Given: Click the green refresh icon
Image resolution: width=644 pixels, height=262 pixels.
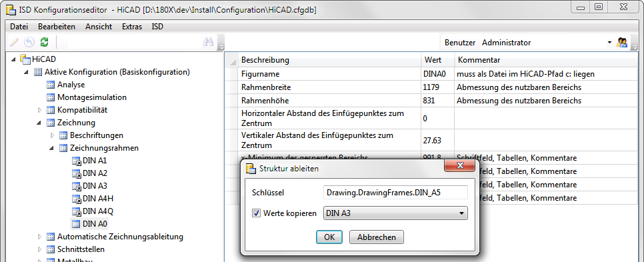Looking at the screenshot, I should [x=44, y=42].
